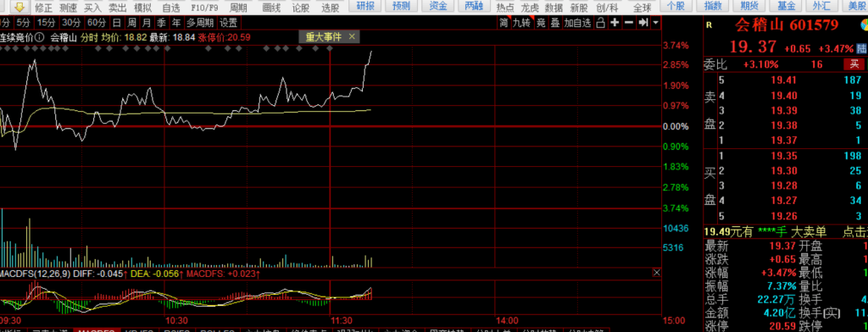Viewport: 868px width, 332px height.
Task: Open the 九转 indicator option
Action: 521,23
